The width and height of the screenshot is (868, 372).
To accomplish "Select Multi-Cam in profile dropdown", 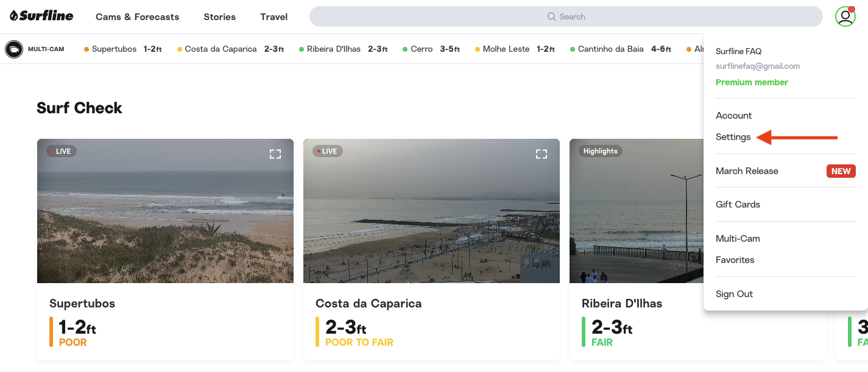I will click(738, 239).
